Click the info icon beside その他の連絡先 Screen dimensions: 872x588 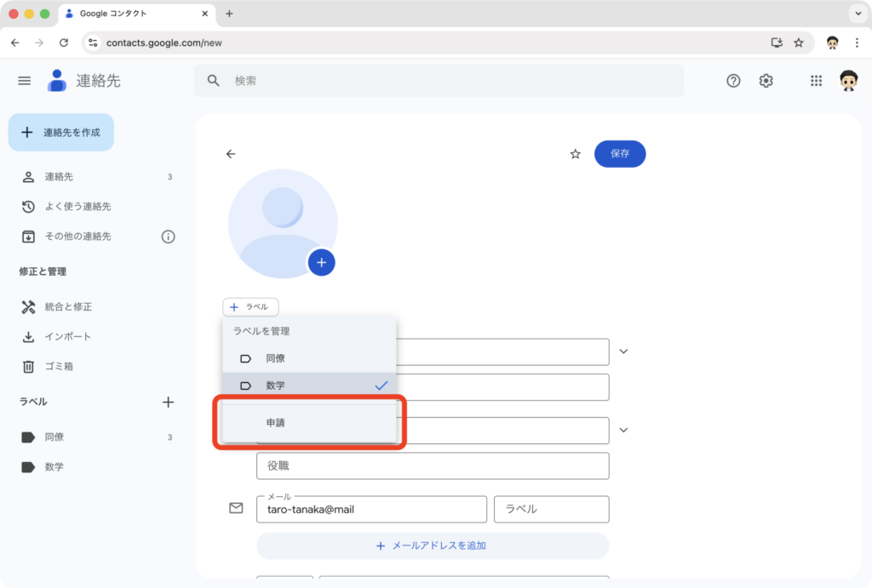tap(168, 237)
